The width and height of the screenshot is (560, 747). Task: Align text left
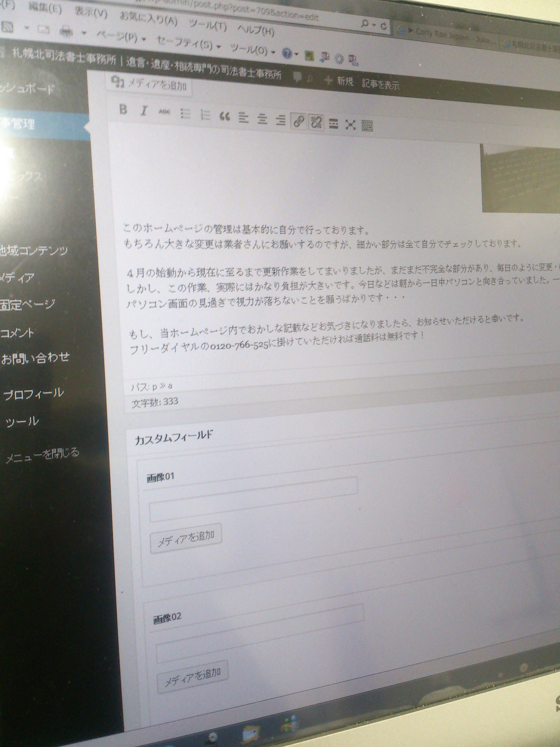(243, 118)
